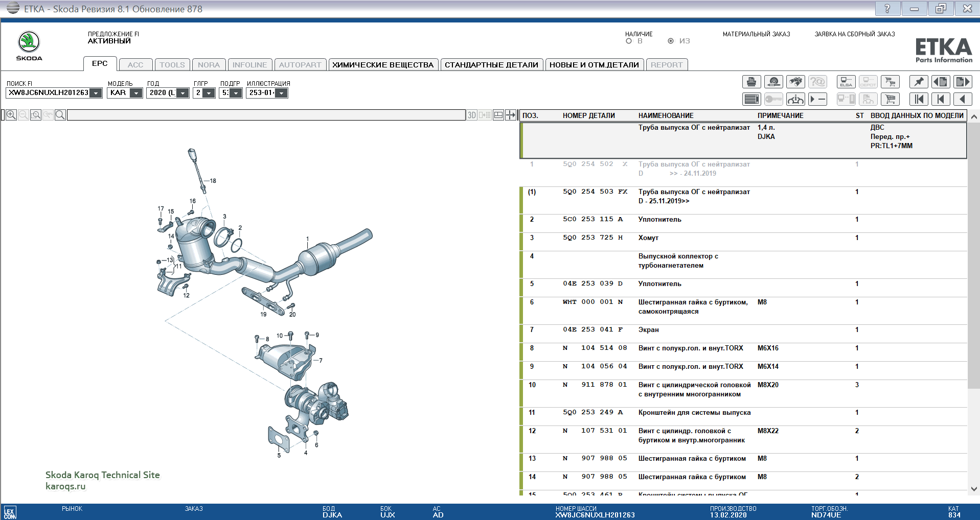
Task: Jump to first page with skip-to-start arrow
Action: (x=919, y=99)
